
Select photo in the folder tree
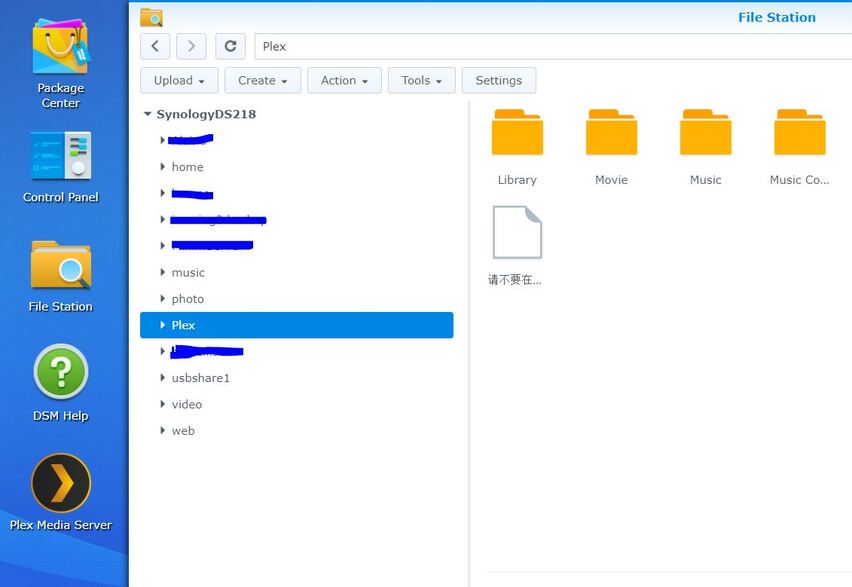[187, 299]
